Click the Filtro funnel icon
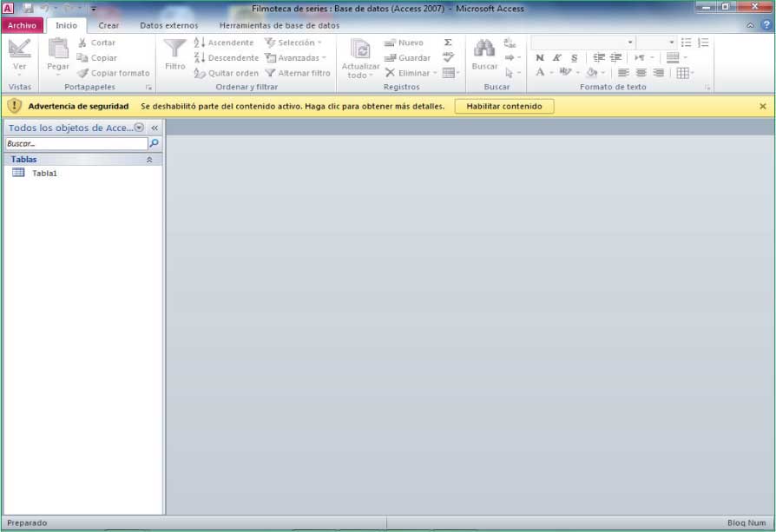 click(x=175, y=49)
